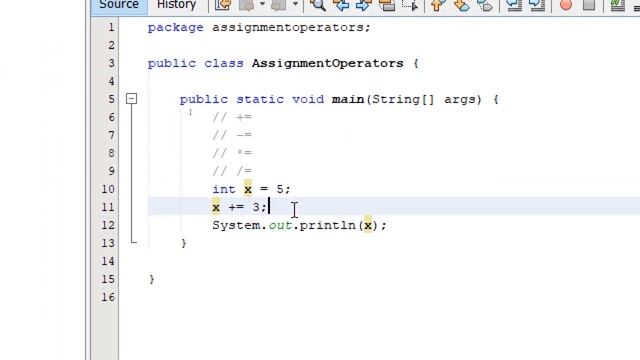
Task: Click the closing brace on line 13
Action: tap(184, 243)
